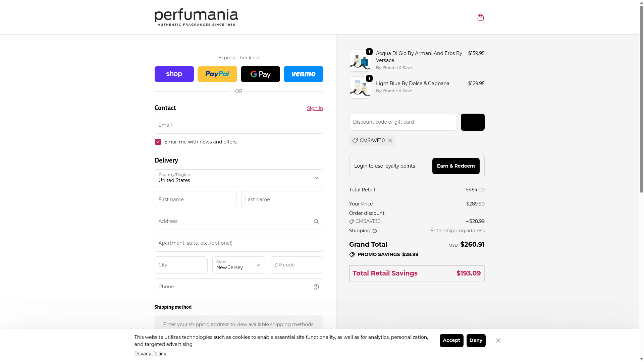The width and height of the screenshot is (644, 362).
Task: Click the Sign in link
Action: [x=315, y=108]
